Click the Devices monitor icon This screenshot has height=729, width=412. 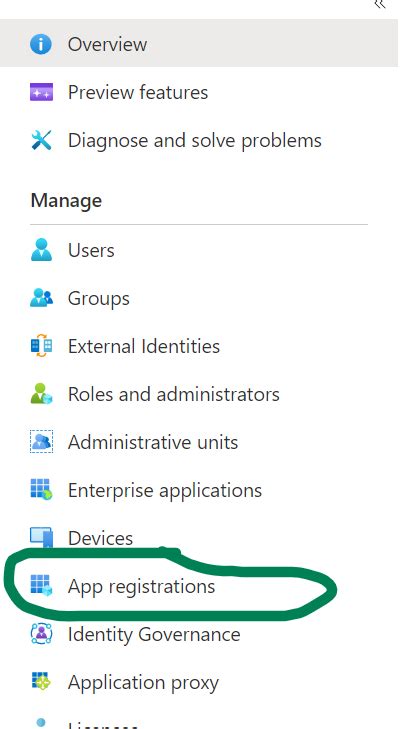pos(41,537)
